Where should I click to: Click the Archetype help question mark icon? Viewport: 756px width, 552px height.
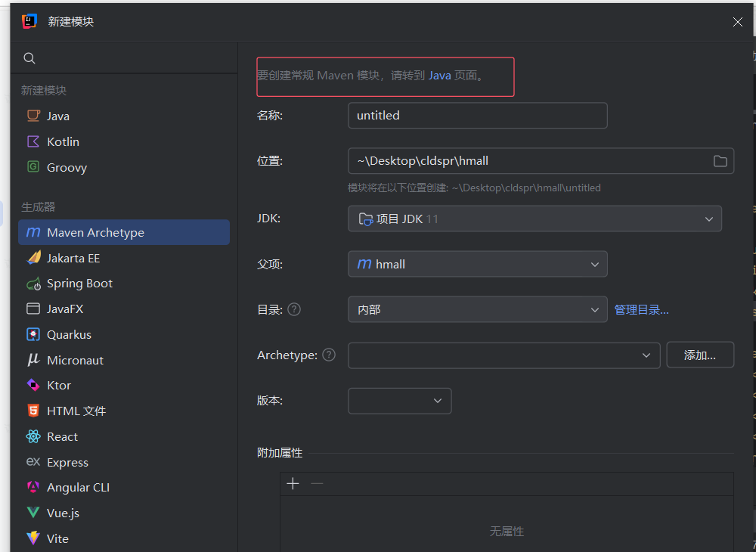(x=329, y=355)
